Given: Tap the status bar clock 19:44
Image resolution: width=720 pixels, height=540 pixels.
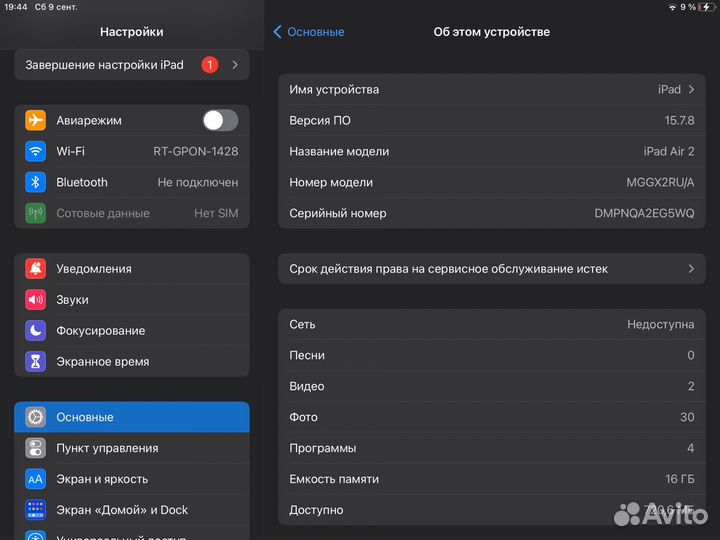Looking at the screenshot, I should [16, 7].
